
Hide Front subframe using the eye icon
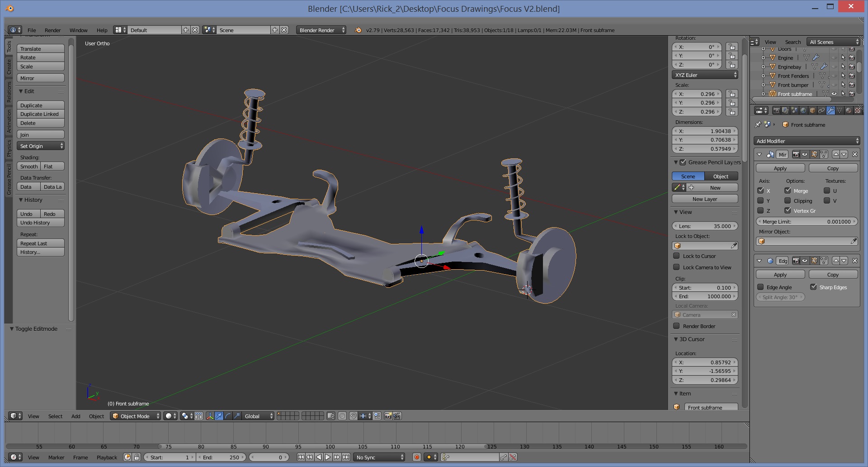834,94
